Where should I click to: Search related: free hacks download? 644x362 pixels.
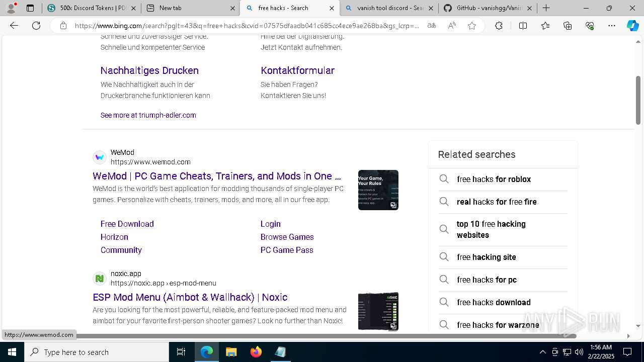pos(503,302)
